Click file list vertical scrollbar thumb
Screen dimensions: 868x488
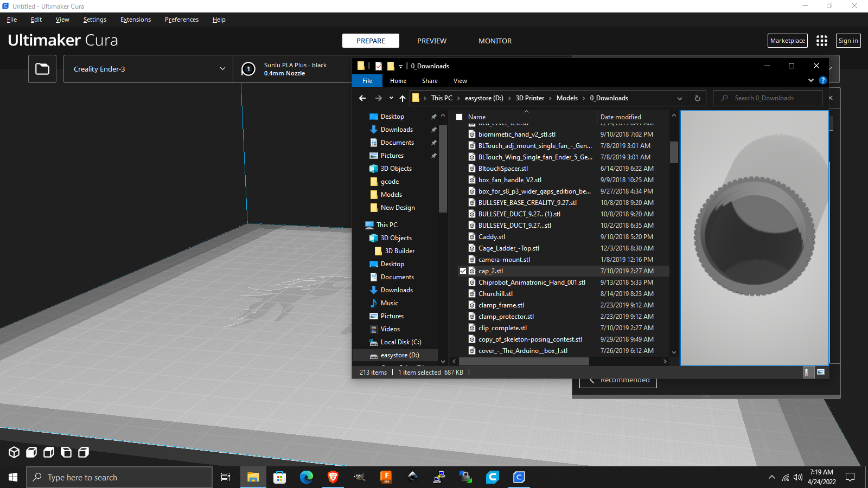(674, 152)
